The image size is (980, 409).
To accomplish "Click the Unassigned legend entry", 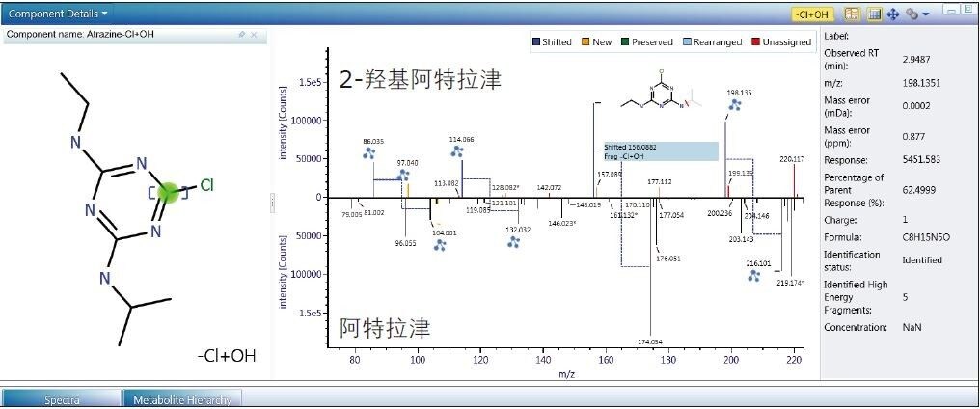I will 781,41.
